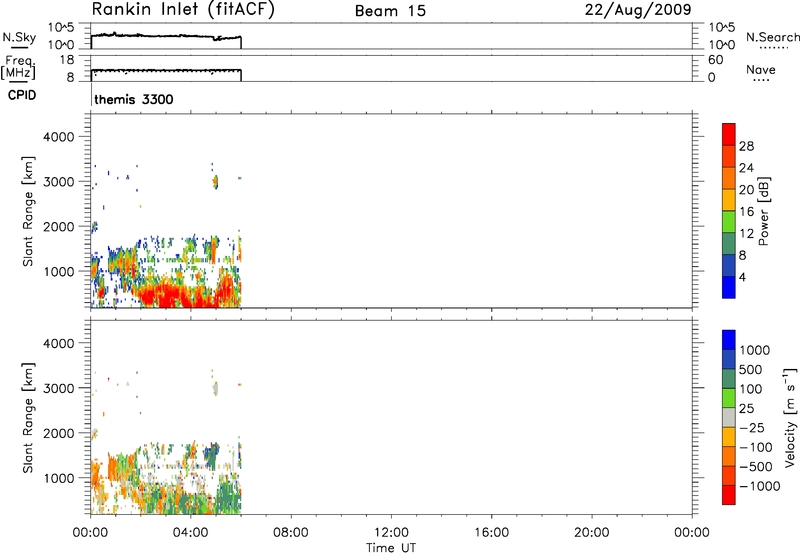Image resolution: width=800 pixels, height=554 pixels.
Task: Click the '18' tick on the frequency axis
Action: click(67, 60)
